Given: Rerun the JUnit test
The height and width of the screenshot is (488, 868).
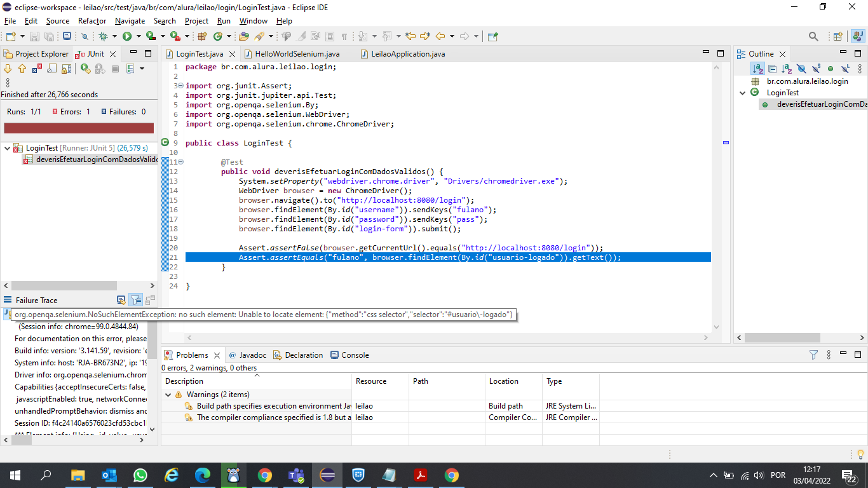Looking at the screenshot, I should [86, 69].
